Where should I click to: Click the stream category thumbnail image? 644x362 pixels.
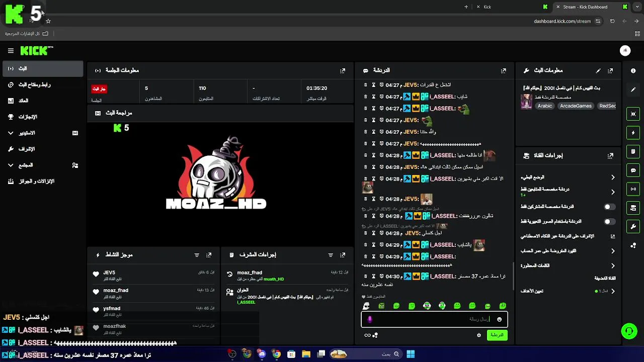click(526, 102)
